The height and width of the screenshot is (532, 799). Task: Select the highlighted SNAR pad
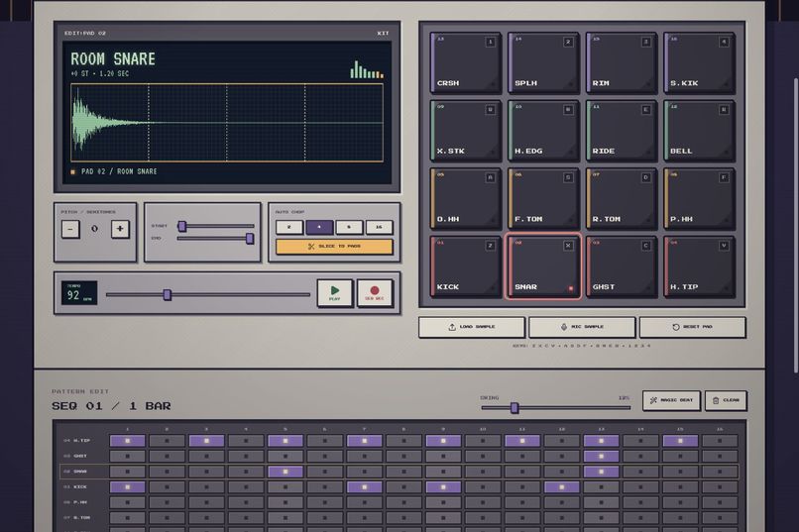pos(543,266)
